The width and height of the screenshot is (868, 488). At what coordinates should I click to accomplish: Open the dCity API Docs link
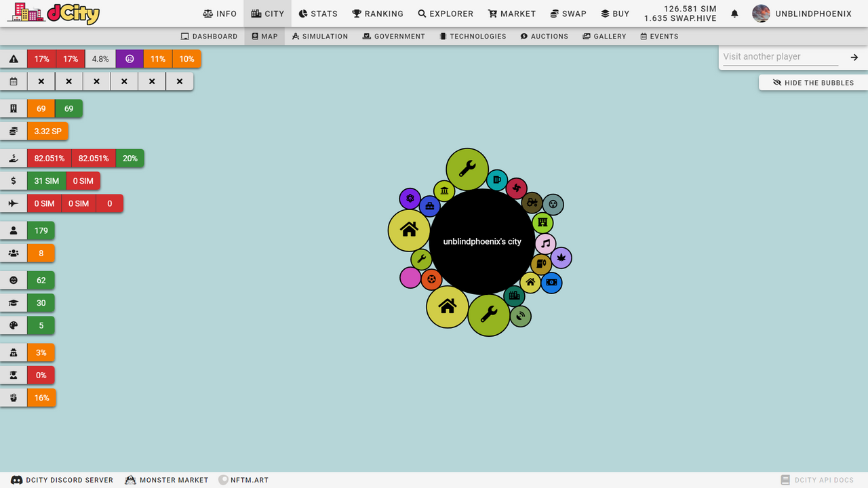[817, 480]
